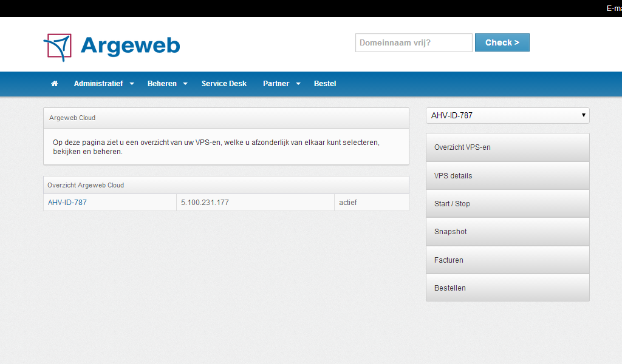Open the AHV-ID-787 link in overview table

pyautogui.click(x=67, y=203)
